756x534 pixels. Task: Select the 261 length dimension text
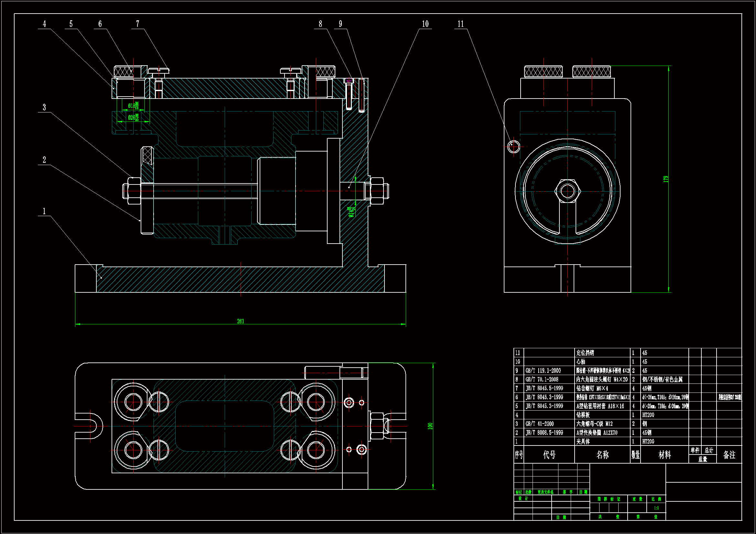pyautogui.click(x=241, y=321)
